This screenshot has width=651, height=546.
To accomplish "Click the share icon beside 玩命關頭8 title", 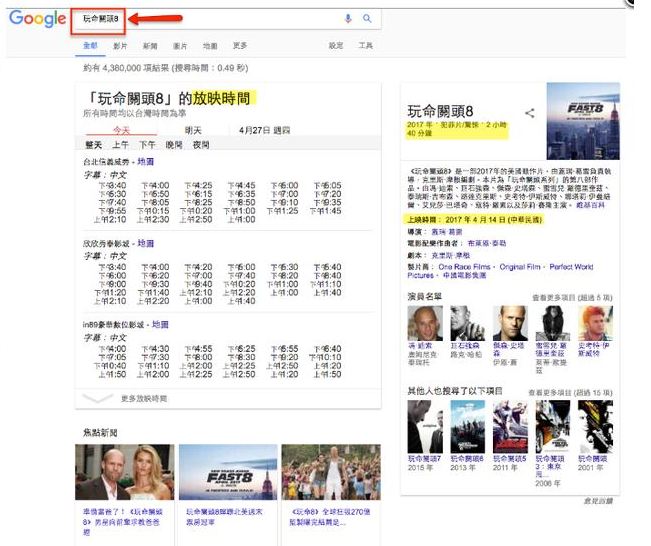I will tap(529, 113).
